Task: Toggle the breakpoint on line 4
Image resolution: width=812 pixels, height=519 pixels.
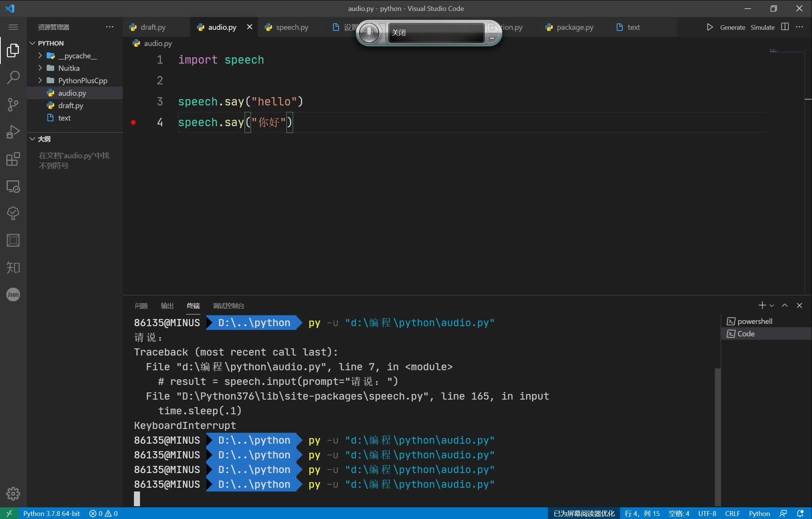Action: (134, 122)
